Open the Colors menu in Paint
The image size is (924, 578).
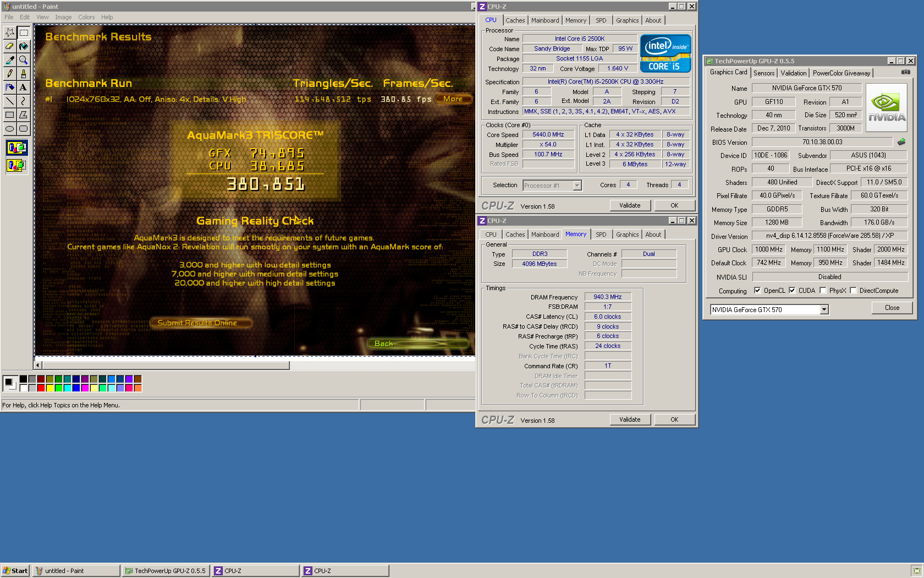pos(86,17)
